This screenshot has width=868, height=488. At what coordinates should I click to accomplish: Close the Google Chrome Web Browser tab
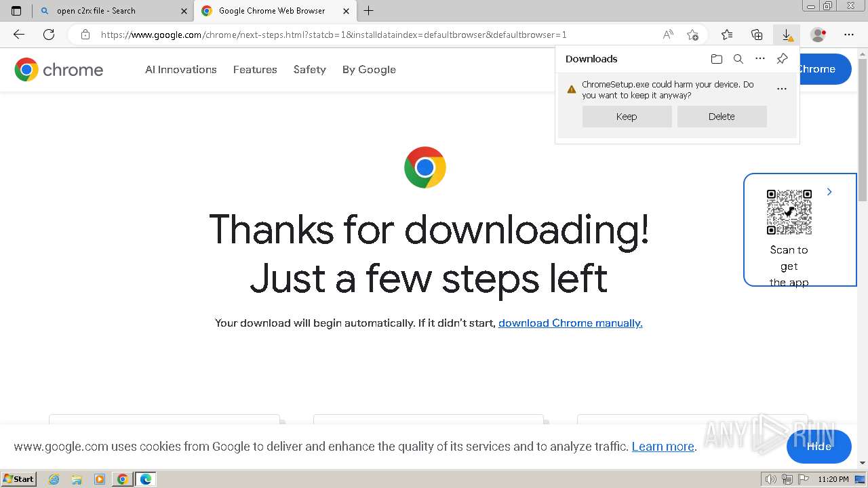(x=347, y=11)
